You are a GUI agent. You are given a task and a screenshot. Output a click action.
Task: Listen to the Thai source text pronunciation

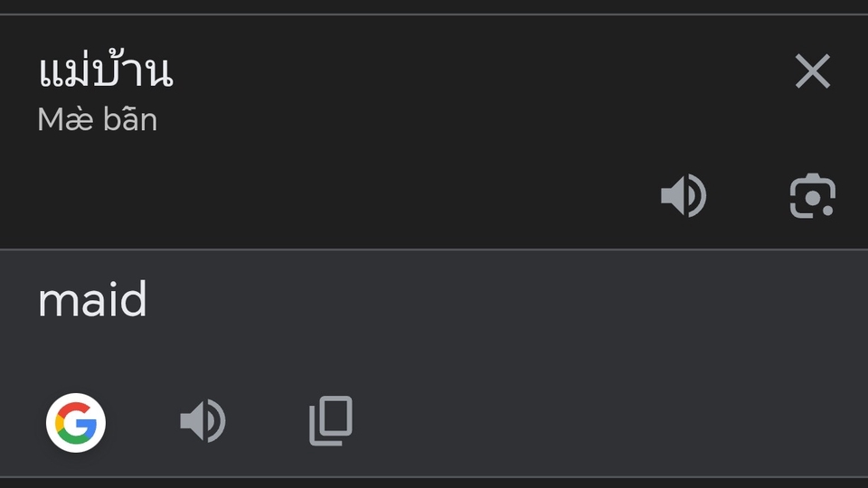click(x=684, y=196)
